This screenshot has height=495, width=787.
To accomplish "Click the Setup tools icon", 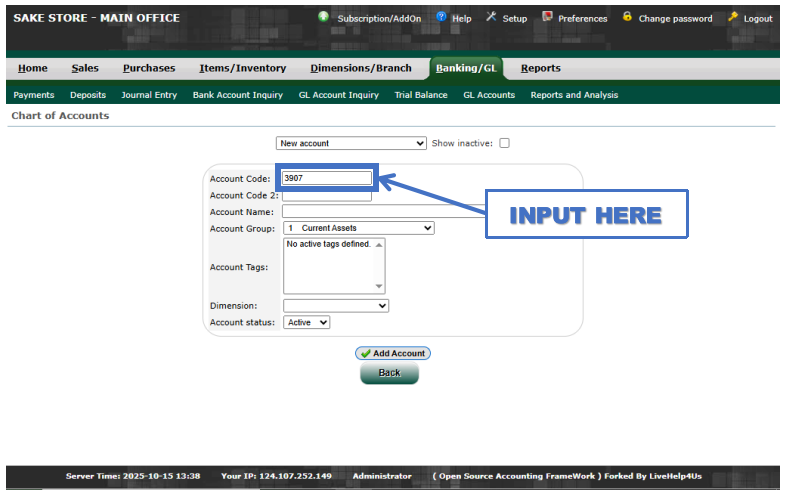I will (491, 17).
